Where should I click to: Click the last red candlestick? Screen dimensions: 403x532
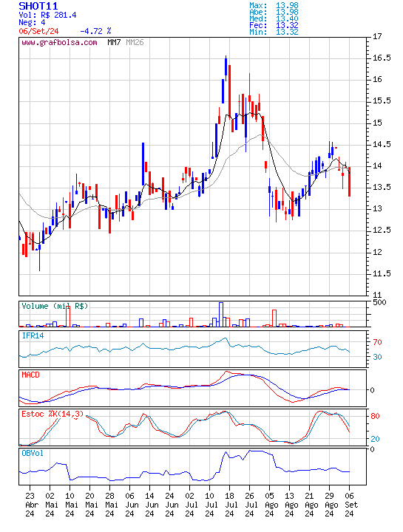[x=349, y=182]
